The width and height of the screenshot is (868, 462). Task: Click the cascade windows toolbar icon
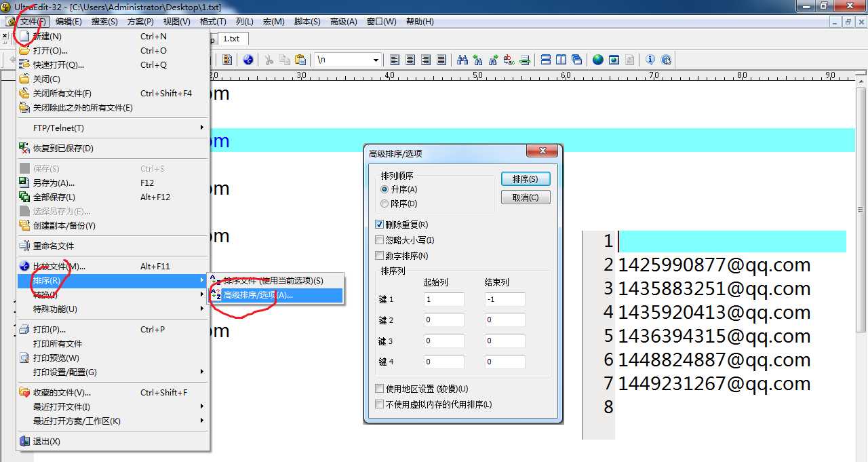576,60
